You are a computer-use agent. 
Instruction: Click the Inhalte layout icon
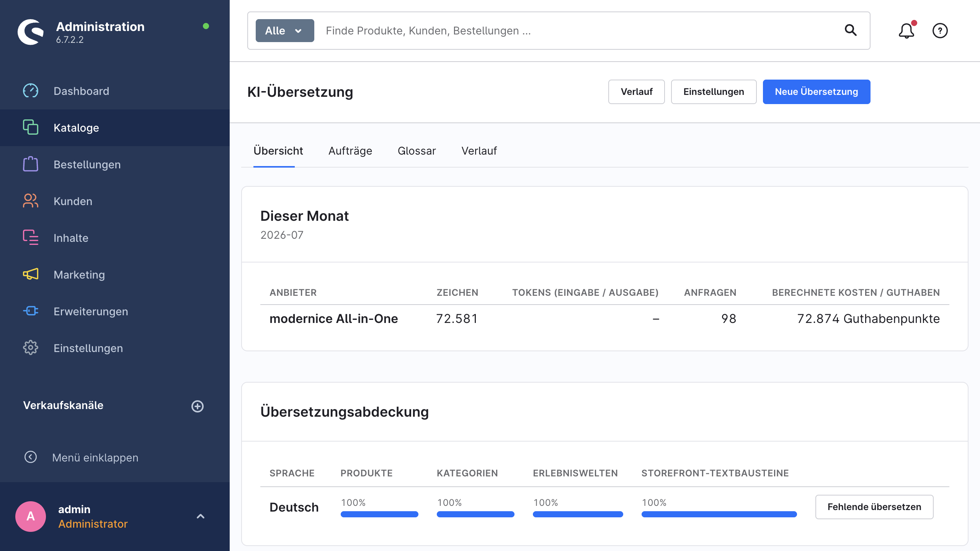pyautogui.click(x=31, y=238)
